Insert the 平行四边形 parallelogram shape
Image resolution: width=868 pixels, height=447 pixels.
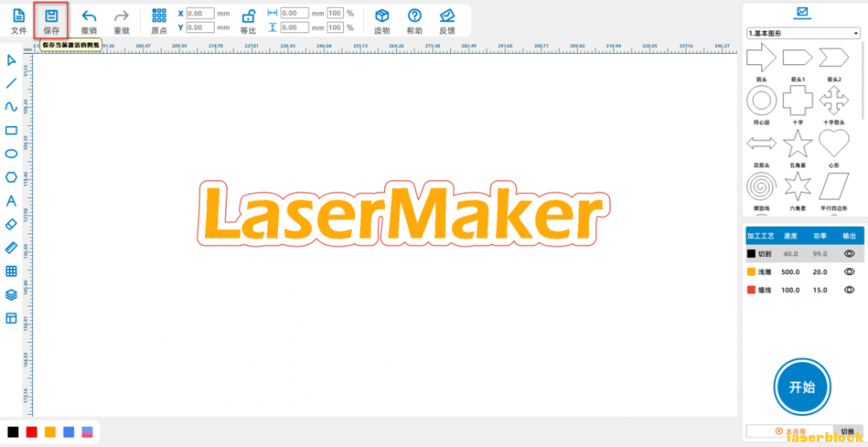pyautogui.click(x=833, y=187)
